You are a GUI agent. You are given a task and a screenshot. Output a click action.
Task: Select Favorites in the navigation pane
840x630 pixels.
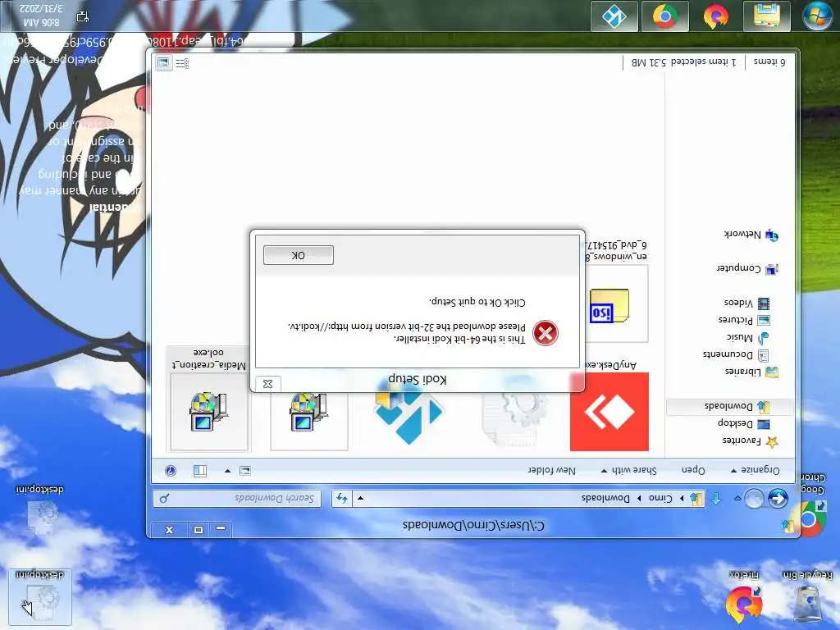coord(750,441)
